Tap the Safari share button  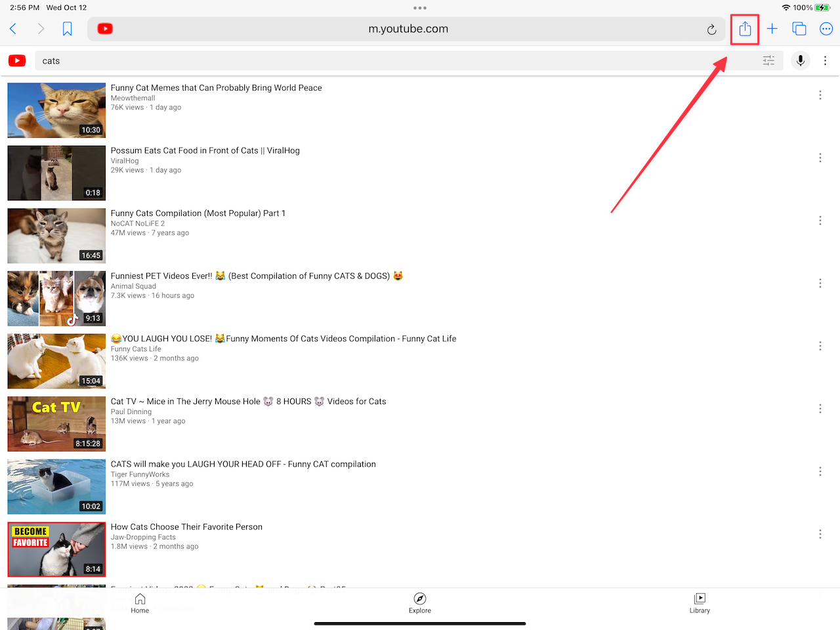(x=745, y=29)
